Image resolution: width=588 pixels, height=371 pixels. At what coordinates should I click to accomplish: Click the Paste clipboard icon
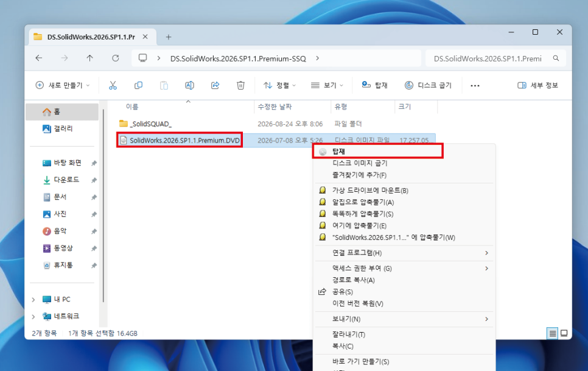pos(164,85)
